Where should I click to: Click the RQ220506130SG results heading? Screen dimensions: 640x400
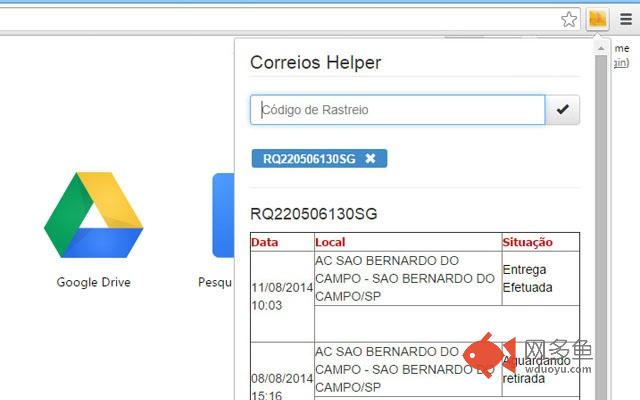point(313,214)
